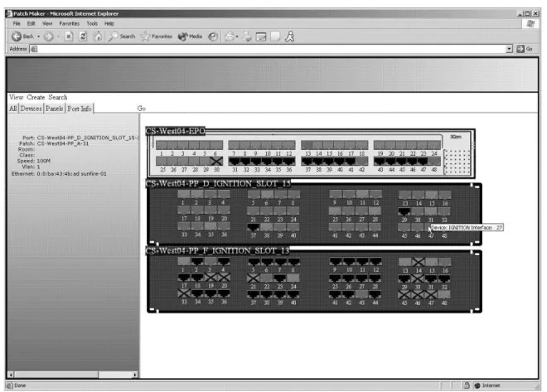Click patched port 2 on SLOT_13 panel
547x392 pixels.
[x=197, y=261]
